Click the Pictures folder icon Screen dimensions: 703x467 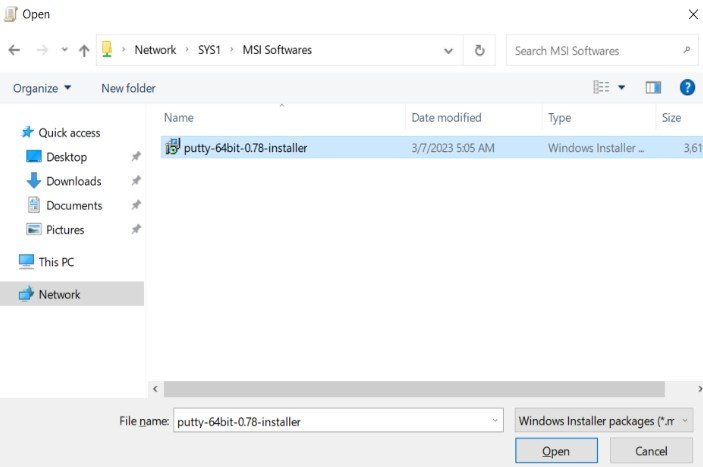click(34, 229)
